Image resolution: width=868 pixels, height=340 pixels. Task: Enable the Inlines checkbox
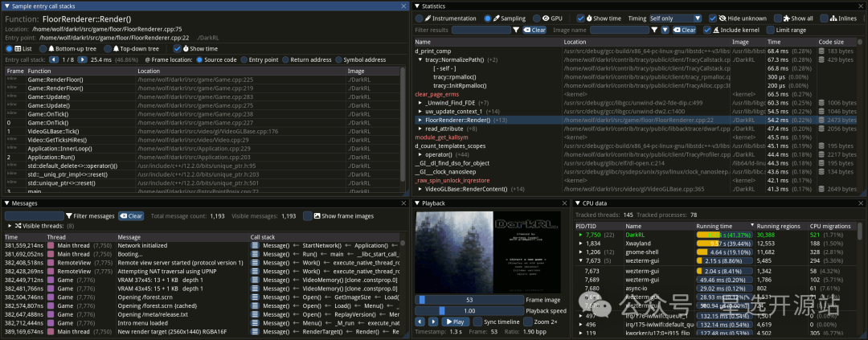pos(825,18)
